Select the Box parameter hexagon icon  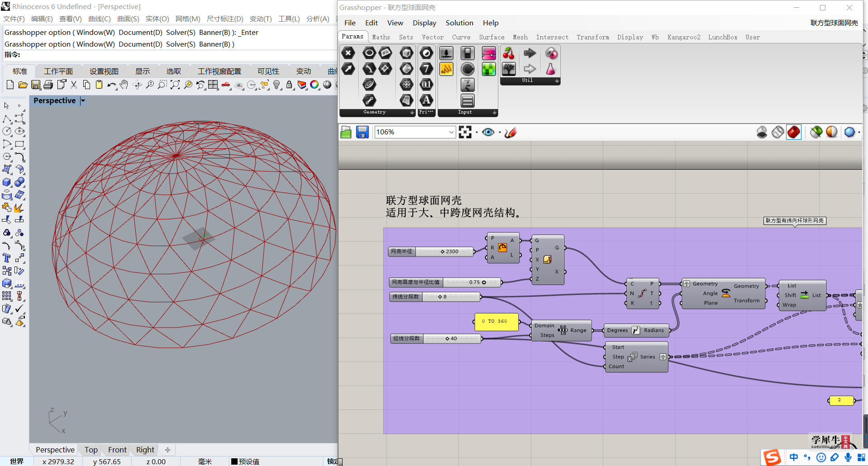coord(406,53)
